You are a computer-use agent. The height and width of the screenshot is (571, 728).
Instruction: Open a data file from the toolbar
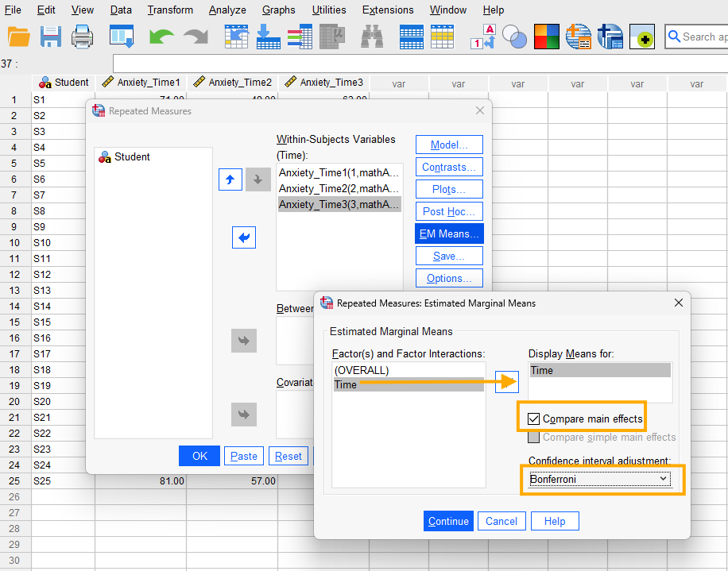(19, 37)
